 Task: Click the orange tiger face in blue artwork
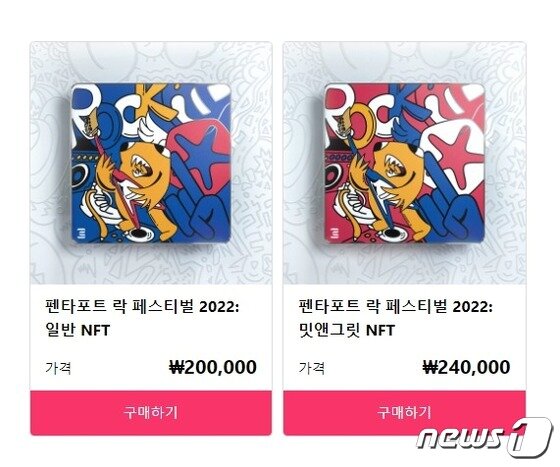[x=145, y=168]
